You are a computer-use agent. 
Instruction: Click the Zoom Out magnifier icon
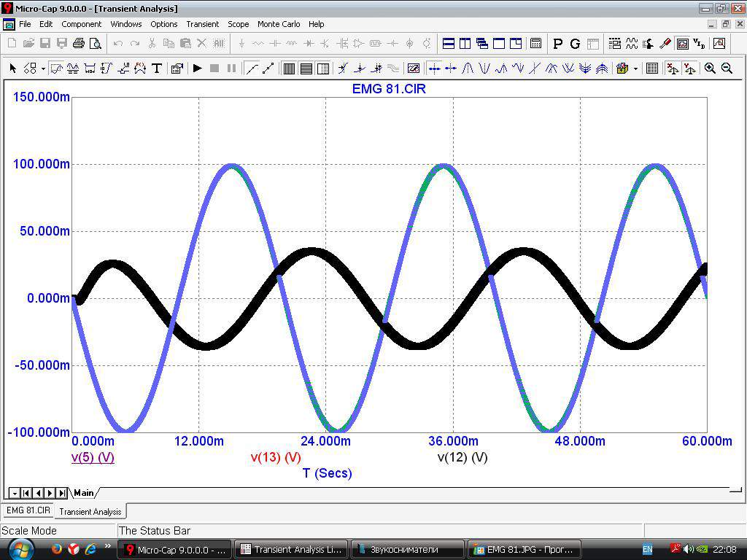click(x=727, y=69)
